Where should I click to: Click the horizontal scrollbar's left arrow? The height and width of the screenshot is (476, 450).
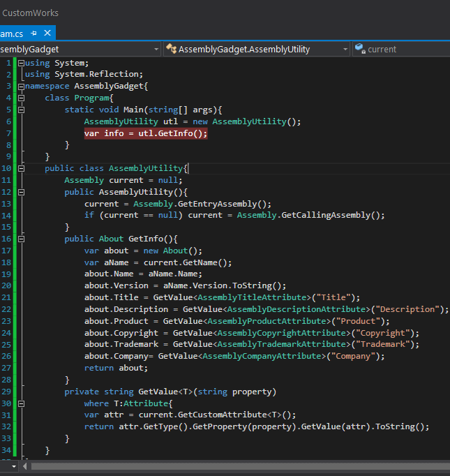tap(27, 466)
